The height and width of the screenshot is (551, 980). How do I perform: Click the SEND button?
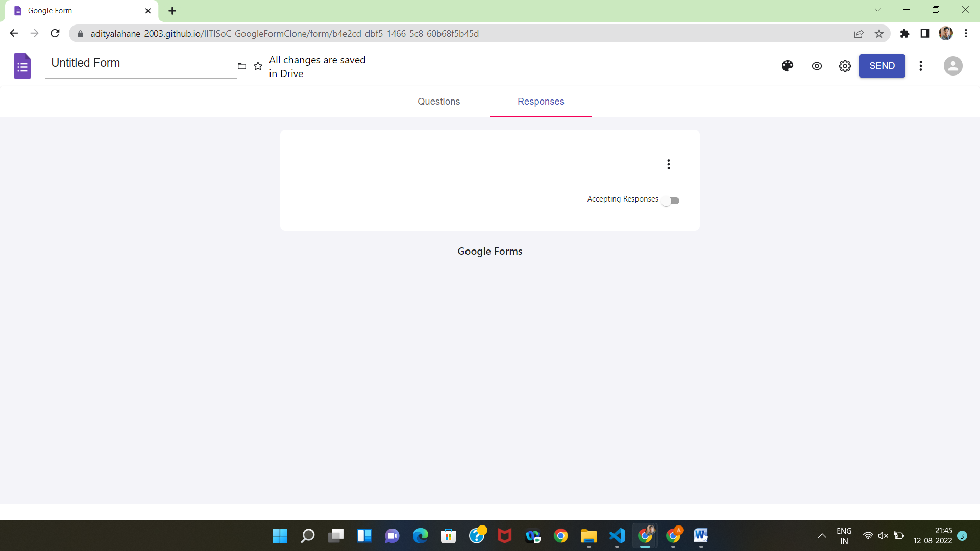coord(882,66)
